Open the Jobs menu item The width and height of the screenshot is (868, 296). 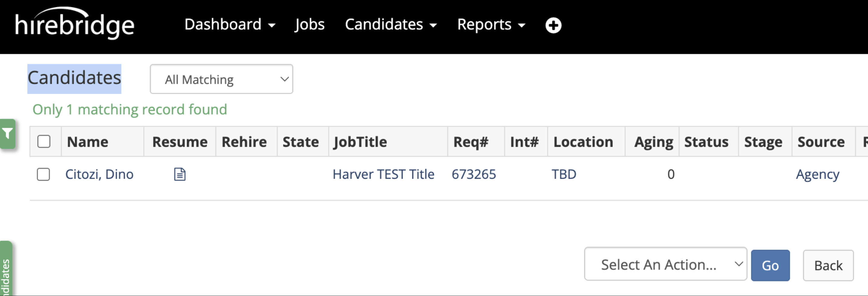point(309,25)
